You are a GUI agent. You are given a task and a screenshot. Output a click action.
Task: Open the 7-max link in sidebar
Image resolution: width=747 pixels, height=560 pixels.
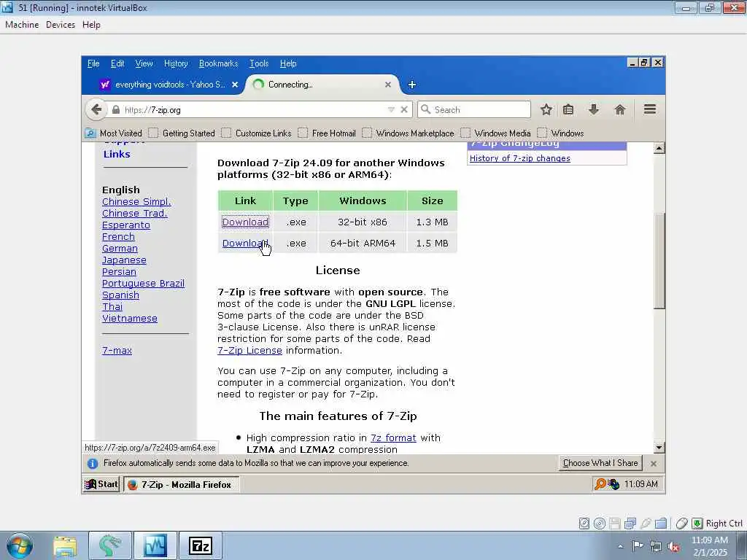[x=117, y=351]
